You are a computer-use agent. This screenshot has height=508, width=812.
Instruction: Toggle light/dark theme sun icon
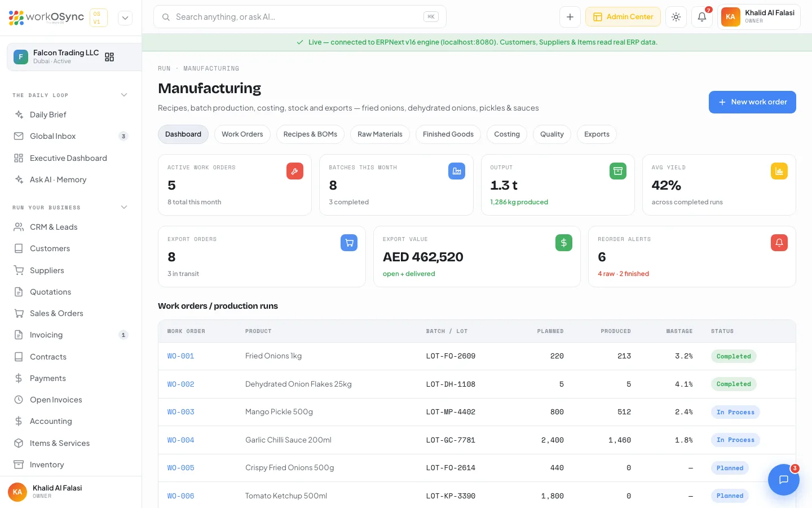click(x=676, y=17)
